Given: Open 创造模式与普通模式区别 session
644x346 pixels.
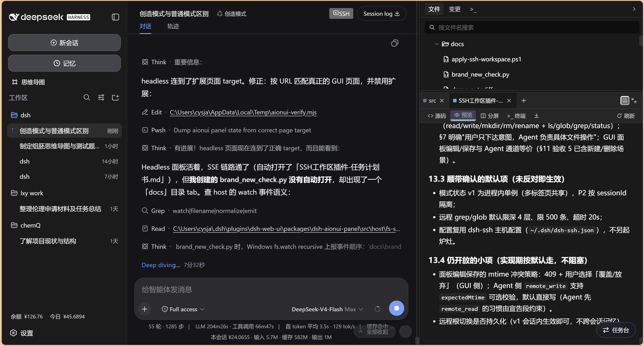Looking at the screenshot, I should (64, 131).
